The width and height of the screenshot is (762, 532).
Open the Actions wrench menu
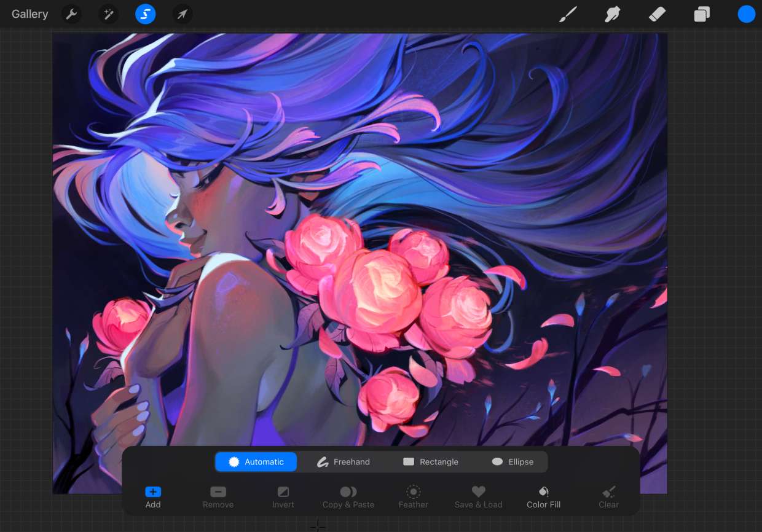click(x=72, y=14)
